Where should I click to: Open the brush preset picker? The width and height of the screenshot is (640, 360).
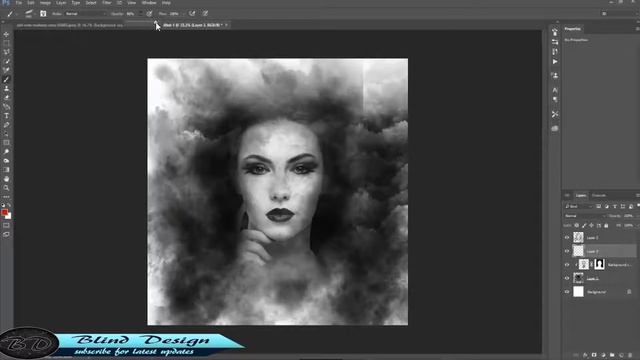tap(29, 13)
